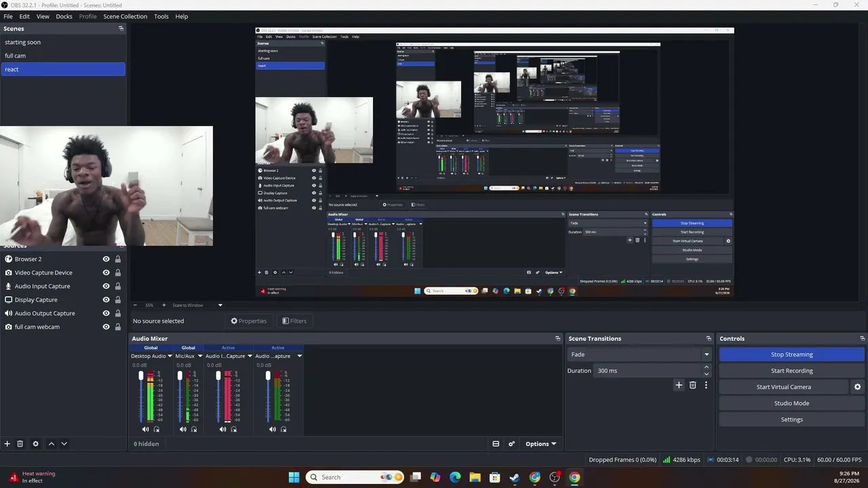
Task: Open Mic/Aux channel dropdown arrow
Action: pyautogui.click(x=199, y=356)
